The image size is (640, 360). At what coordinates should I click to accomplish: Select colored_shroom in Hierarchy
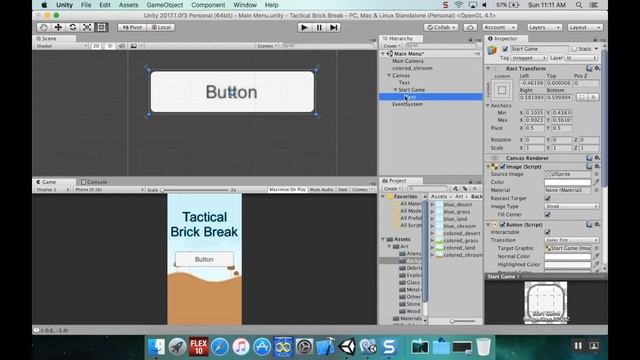[x=412, y=68]
